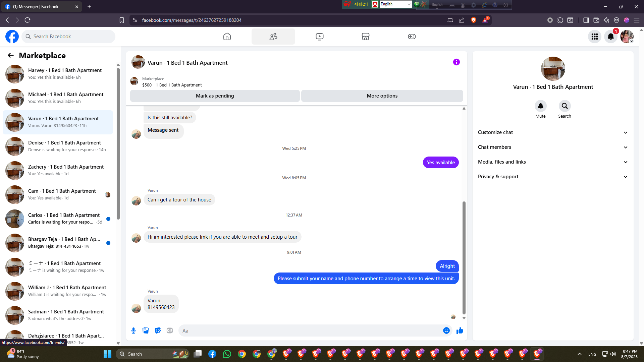
Task: Send a thumbs-up like
Action: 460,330
